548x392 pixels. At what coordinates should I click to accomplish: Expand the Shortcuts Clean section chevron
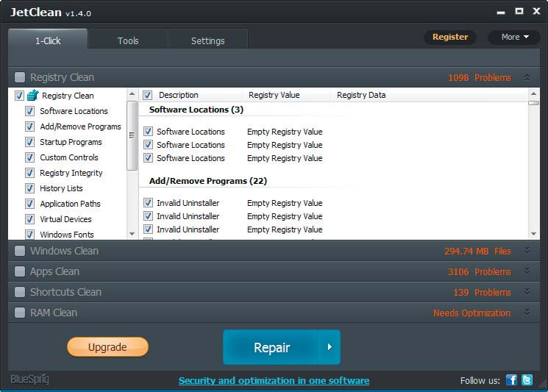click(527, 291)
